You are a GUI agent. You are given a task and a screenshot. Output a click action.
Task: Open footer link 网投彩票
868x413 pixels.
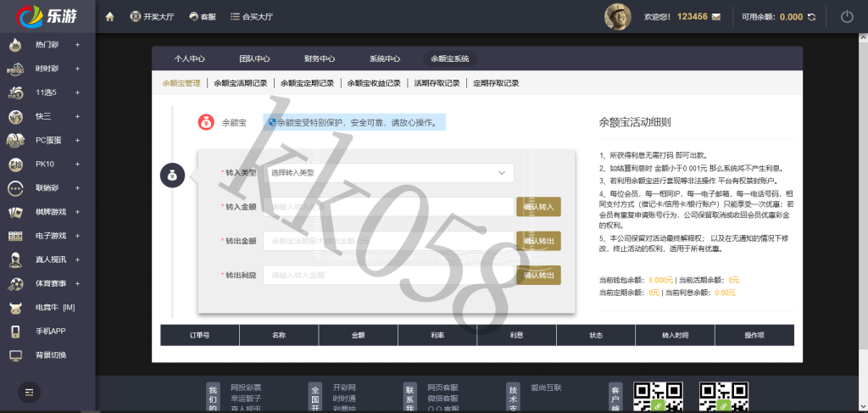246,388
